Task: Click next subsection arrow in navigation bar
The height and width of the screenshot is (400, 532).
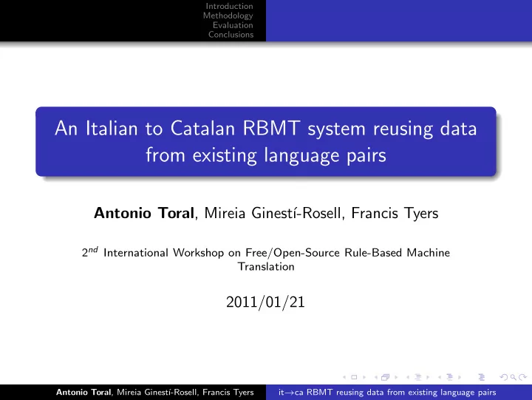Action: (428, 377)
